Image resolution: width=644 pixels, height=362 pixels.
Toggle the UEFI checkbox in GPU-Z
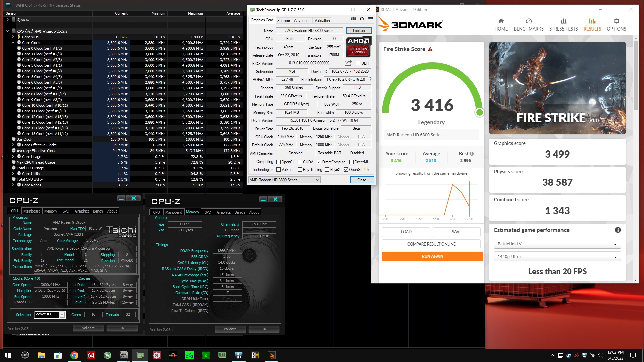(358, 63)
